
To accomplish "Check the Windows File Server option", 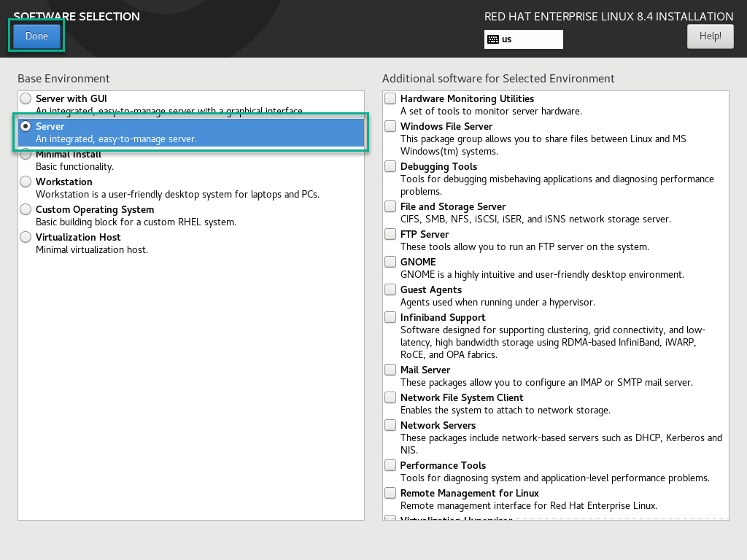I will (x=391, y=126).
